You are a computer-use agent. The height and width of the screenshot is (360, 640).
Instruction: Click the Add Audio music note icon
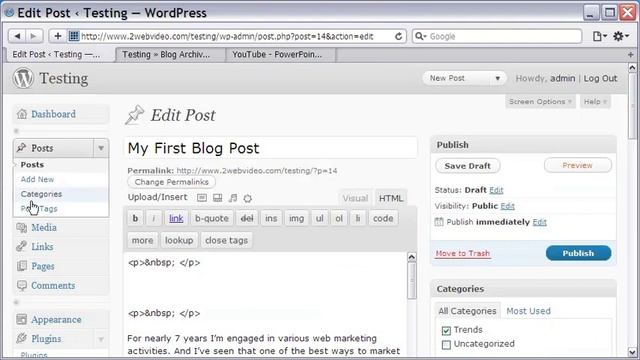click(x=233, y=198)
